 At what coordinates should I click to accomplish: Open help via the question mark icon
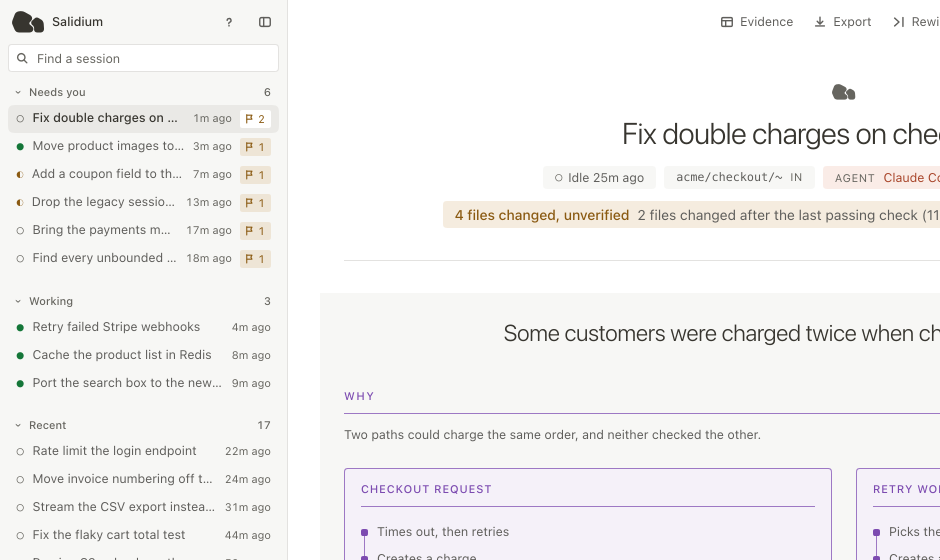click(229, 22)
